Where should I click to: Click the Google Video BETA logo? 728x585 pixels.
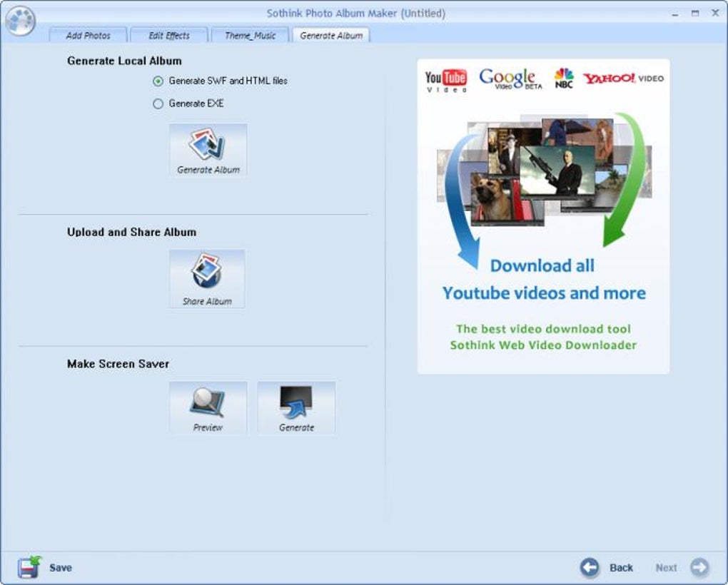510,79
